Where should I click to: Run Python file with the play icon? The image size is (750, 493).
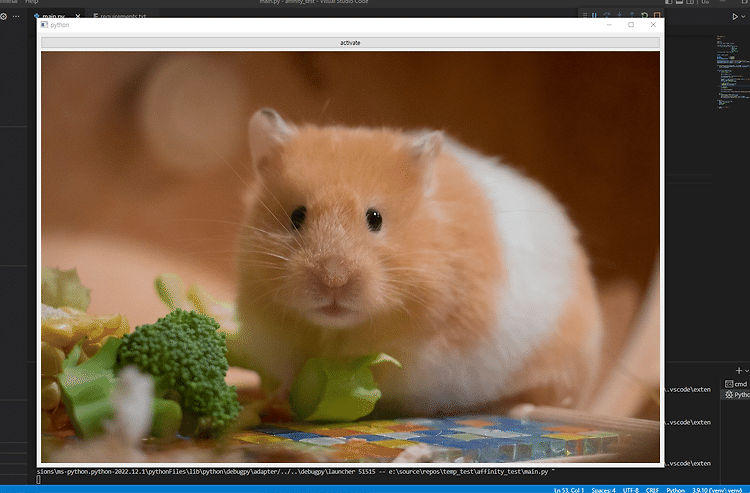(735, 17)
